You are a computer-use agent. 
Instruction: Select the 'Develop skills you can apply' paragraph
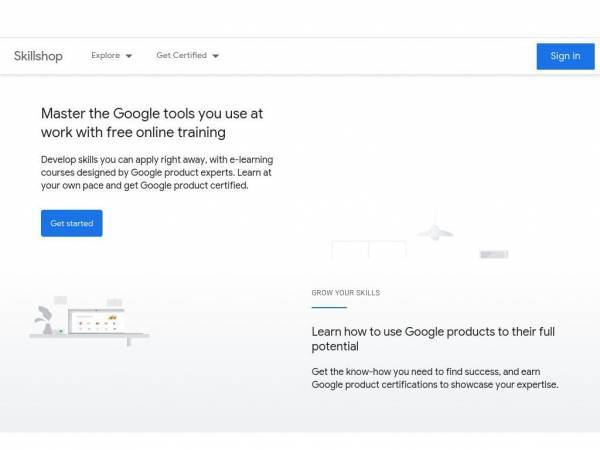[157, 173]
